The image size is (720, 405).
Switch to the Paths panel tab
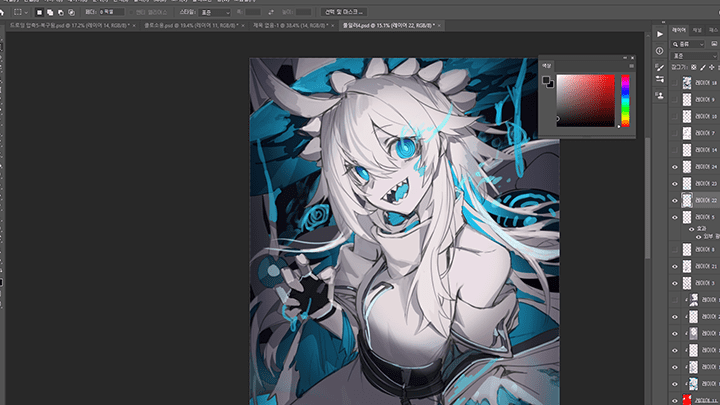tap(713, 30)
